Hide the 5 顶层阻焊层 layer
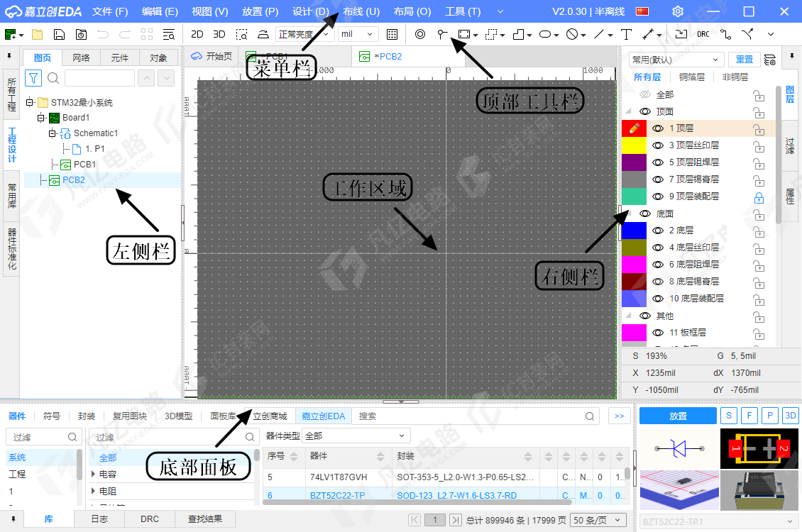This screenshot has width=802, height=532. coord(658,162)
